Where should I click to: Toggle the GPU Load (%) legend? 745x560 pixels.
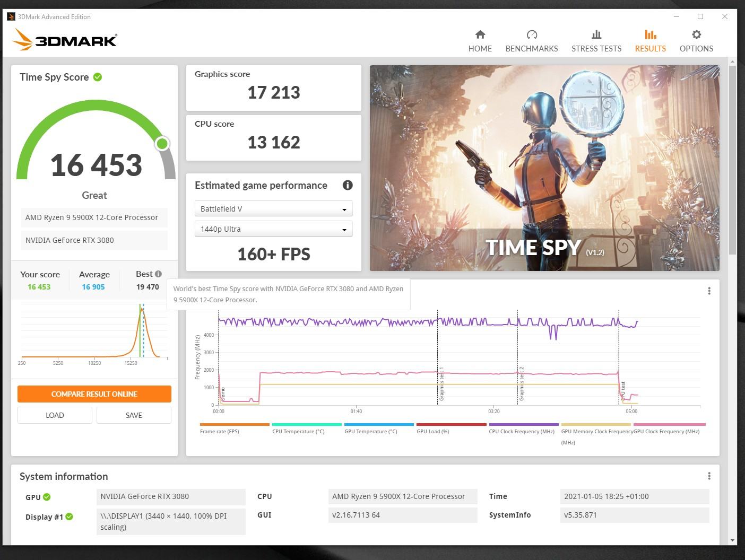tap(451, 428)
